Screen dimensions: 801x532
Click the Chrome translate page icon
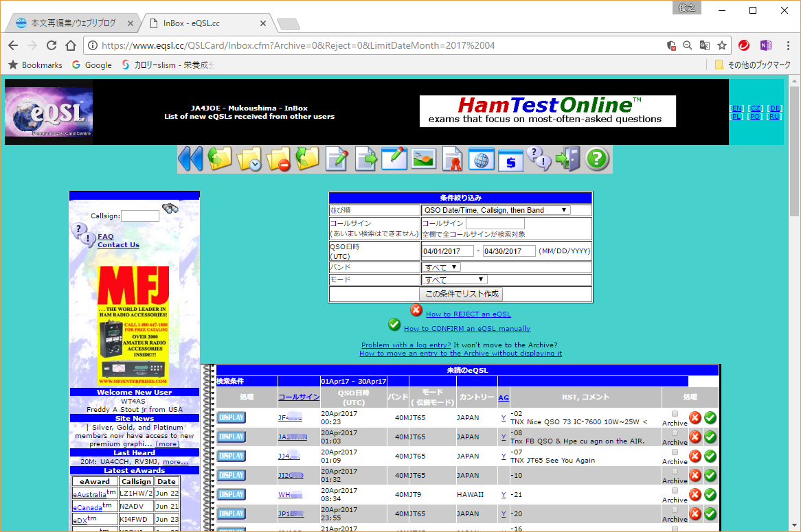pyautogui.click(x=704, y=45)
